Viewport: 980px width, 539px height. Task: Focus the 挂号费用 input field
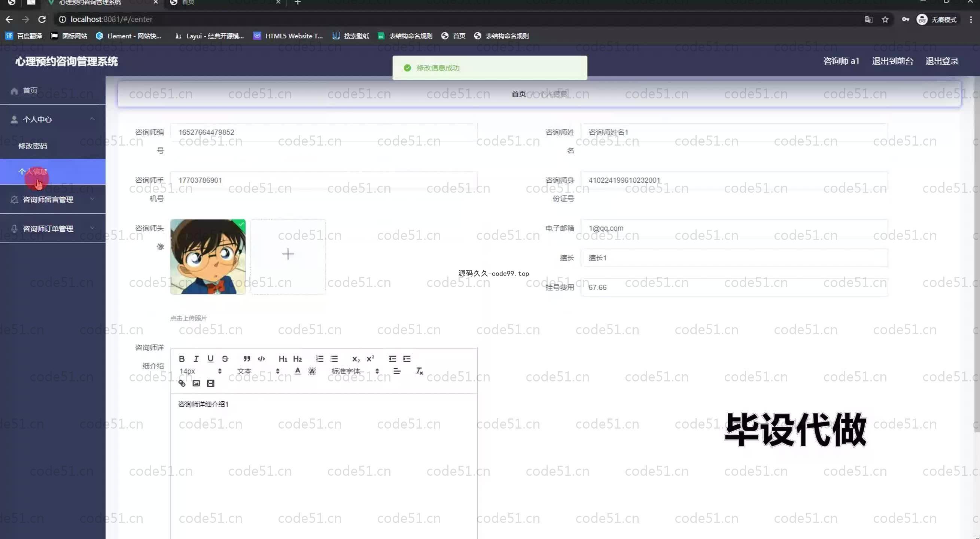pos(734,287)
